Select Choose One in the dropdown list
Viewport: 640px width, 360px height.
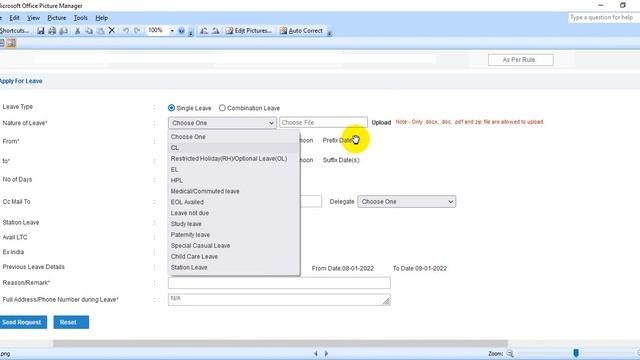234,137
